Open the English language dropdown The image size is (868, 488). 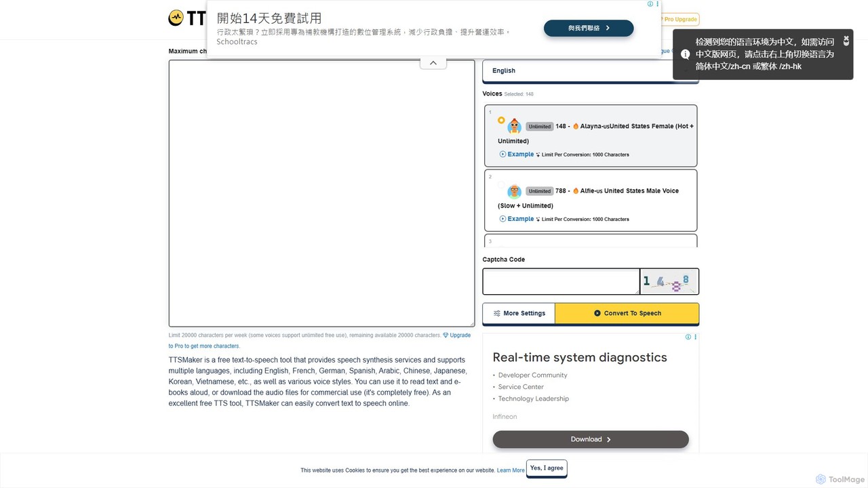(x=590, y=71)
